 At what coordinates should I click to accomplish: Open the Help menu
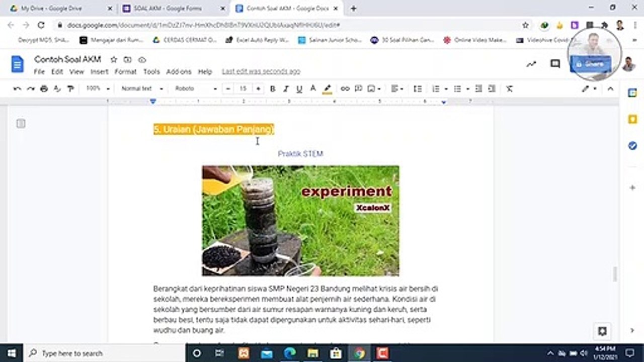[x=205, y=72]
